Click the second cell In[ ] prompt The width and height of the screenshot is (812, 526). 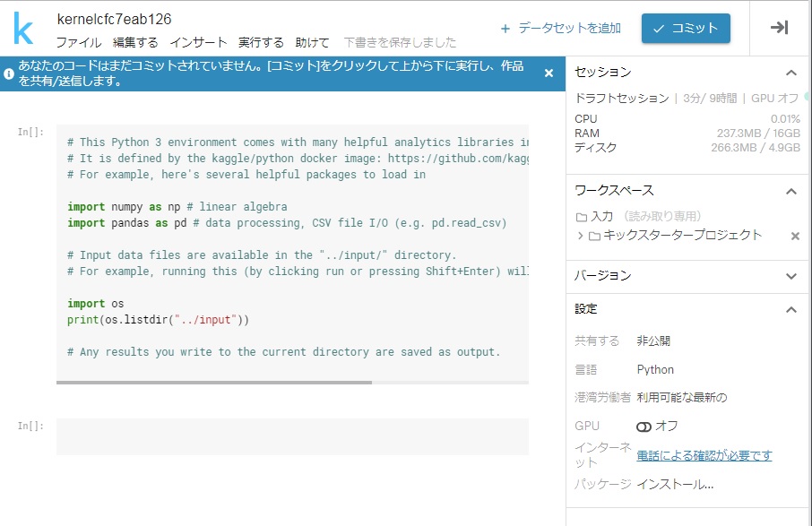pyautogui.click(x=30, y=426)
